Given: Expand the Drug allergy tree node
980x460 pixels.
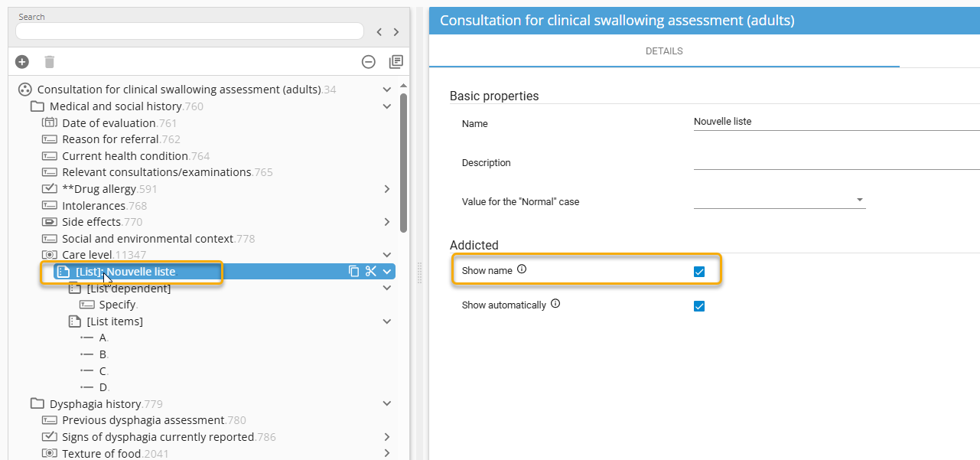Looking at the screenshot, I should tap(387, 189).
